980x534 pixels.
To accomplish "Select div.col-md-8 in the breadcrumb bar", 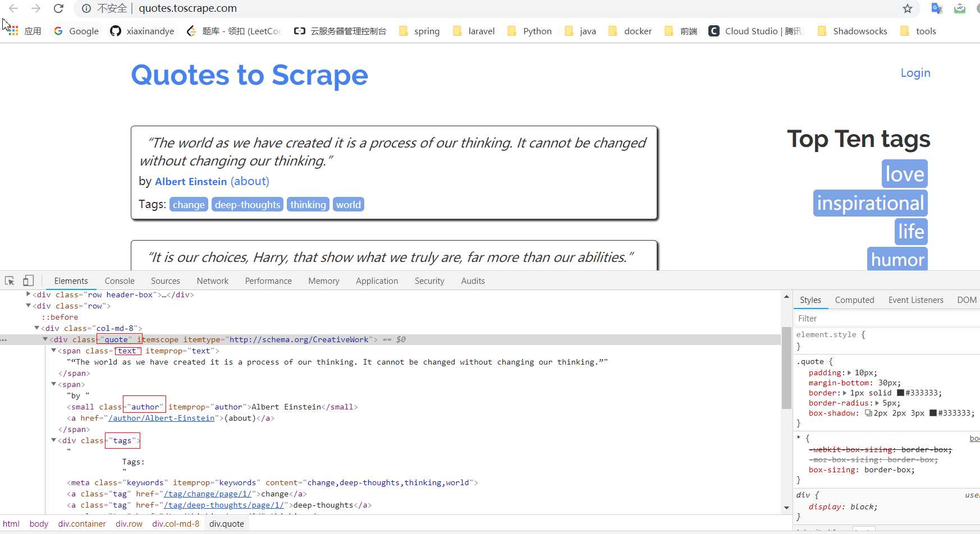I will [176, 524].
